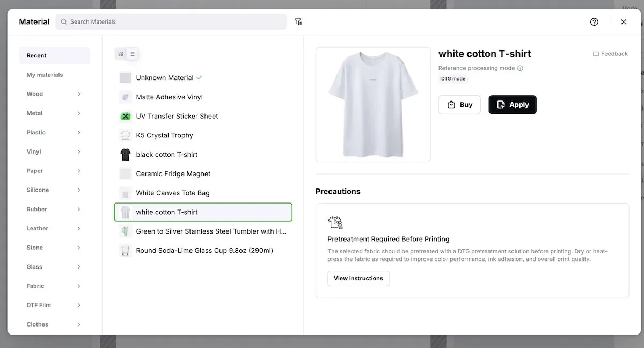644x348 pixels.
Task: Expand the Rubber category
Action: pos(79,209)
